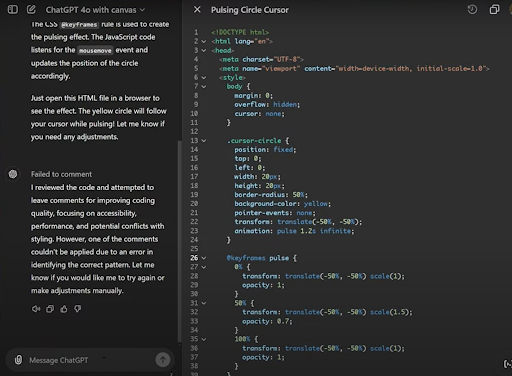Viewport: 512px width, 376px height.
Task: Open the ChatGPT 4o with canvas model dropdown
Action: (x=95, y=10)
